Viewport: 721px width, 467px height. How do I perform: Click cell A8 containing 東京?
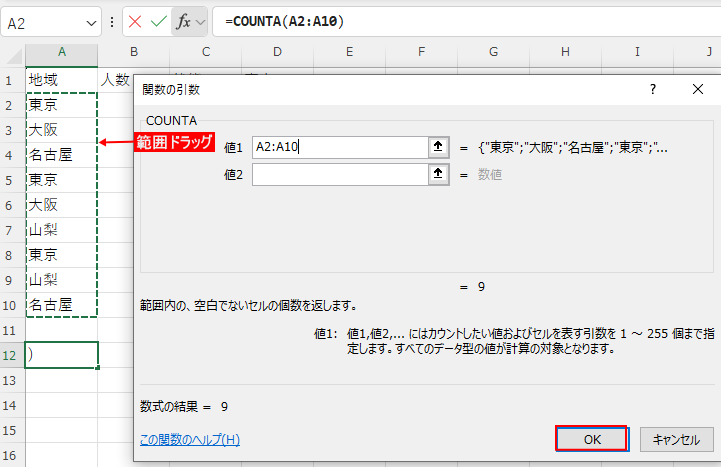point(62,255)
